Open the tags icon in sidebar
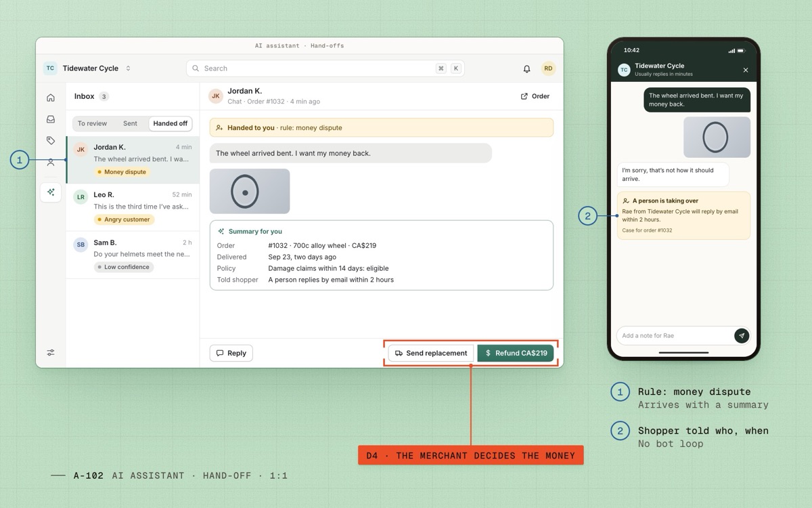Viewport: 812px width, 508px height. tap(51, 141)
